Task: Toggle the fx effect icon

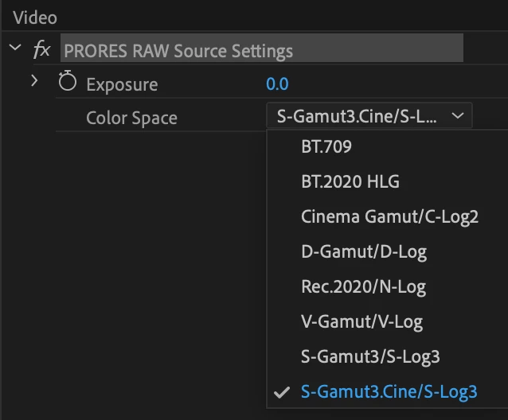Action: tap(41, 49)
